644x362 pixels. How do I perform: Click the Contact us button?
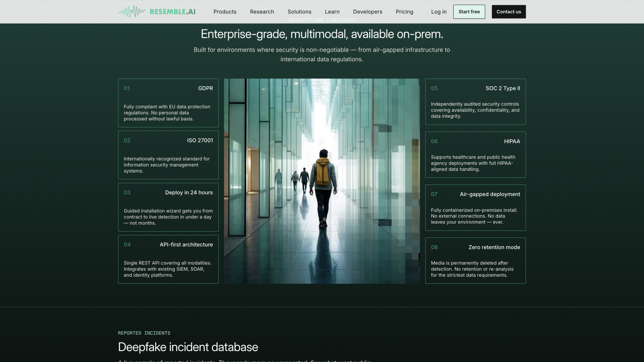tap(508, 12)
